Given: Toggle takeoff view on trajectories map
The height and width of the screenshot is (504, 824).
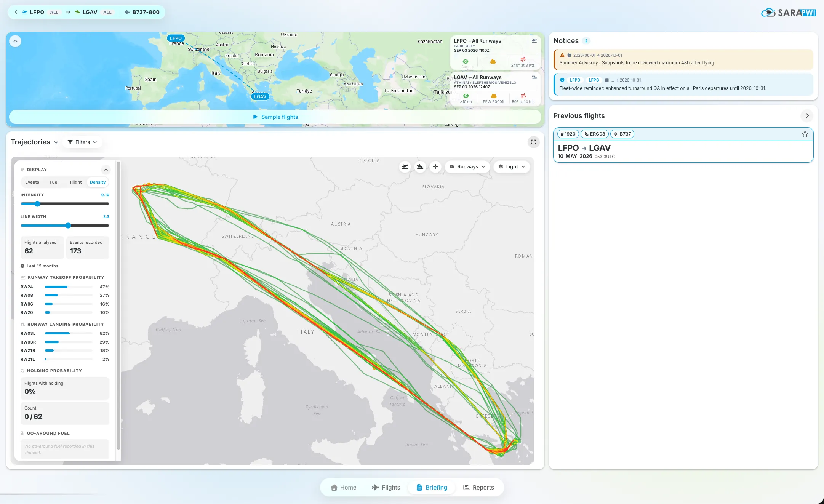Looking at the screenshot, I should click(x=405, y=166).
